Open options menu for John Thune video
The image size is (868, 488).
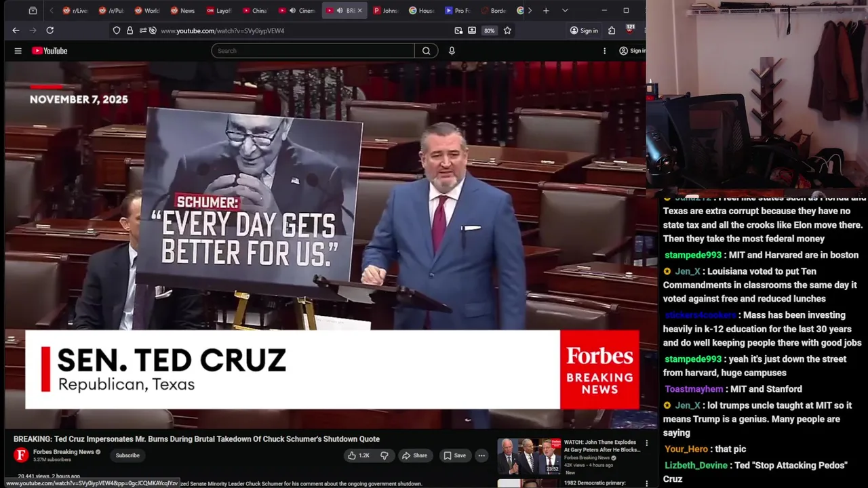(646, 443)
